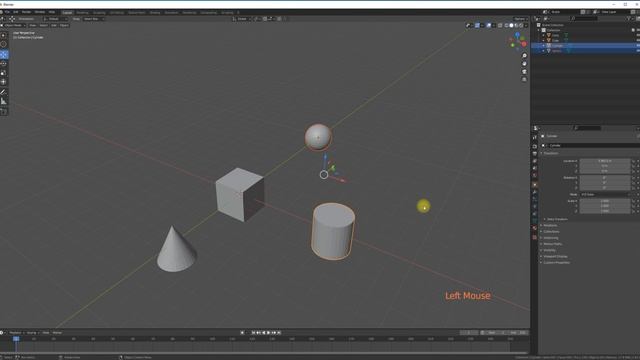This screenshot has width=640, height=360.
Task: Select the Measure ruler tool
Action: 4,101
